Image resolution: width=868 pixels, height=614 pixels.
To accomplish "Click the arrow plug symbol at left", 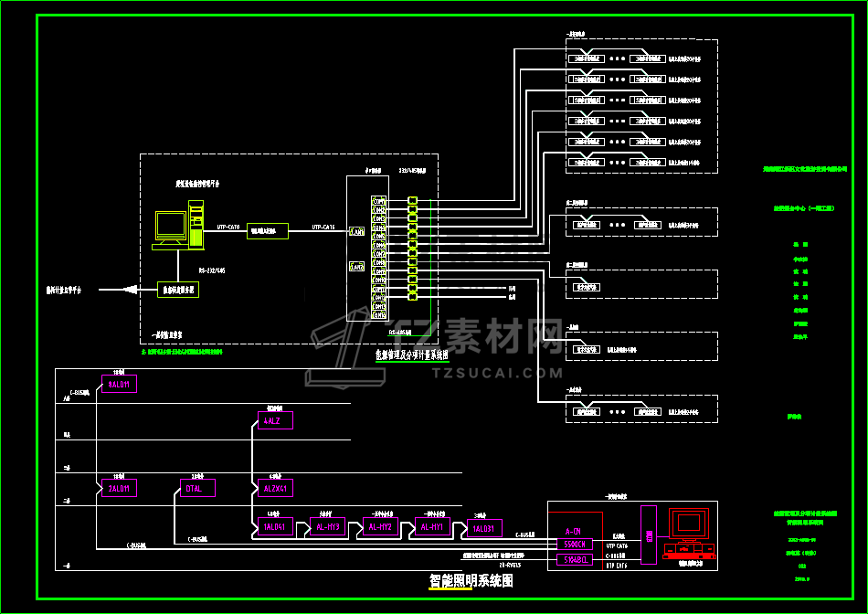I will 129,289.
